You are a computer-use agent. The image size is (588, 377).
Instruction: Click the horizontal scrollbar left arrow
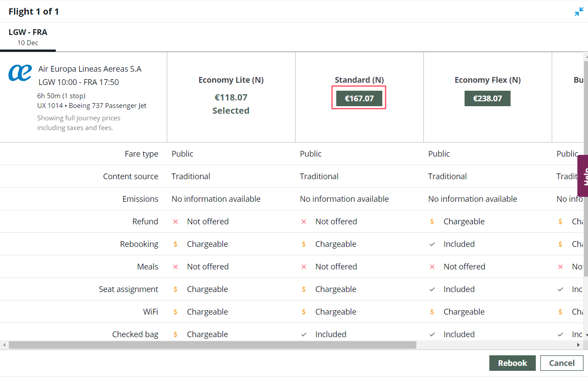[x=4, y=345]
